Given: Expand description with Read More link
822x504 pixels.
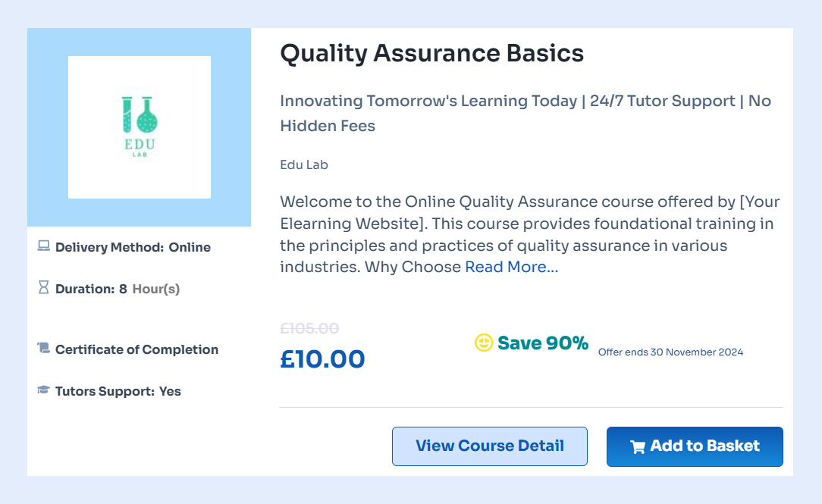Looking at the screenshot, I should (x=511, y=267).
